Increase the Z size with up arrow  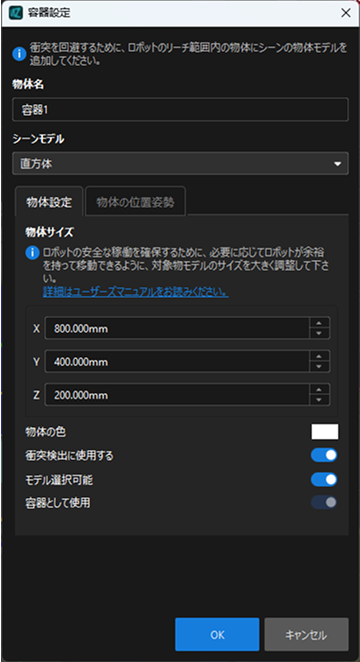pos(319,389)
